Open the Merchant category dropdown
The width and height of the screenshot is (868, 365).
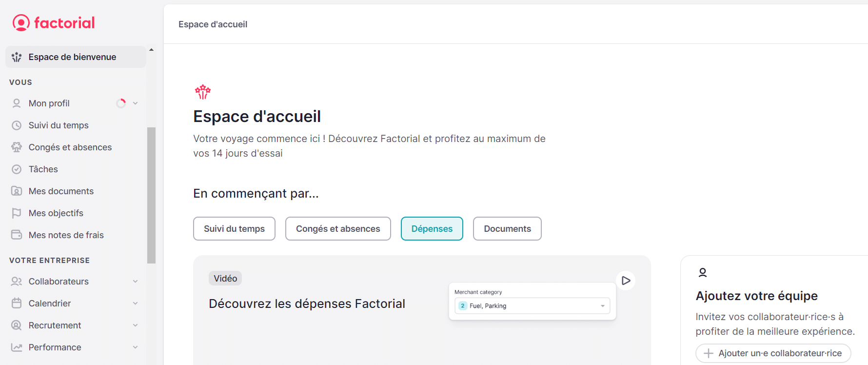(x=533, y=306)
